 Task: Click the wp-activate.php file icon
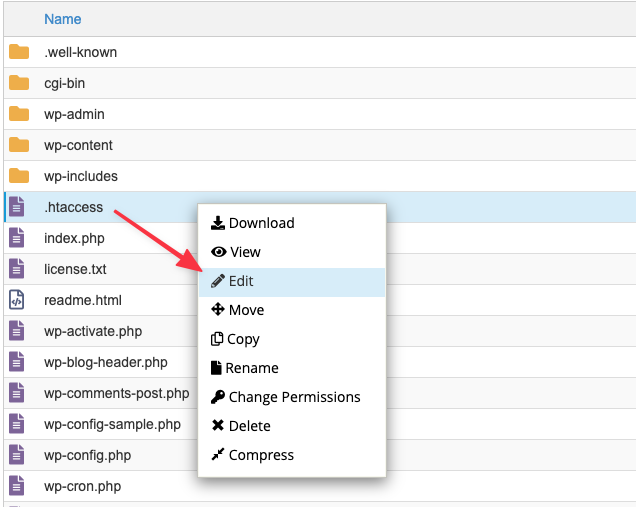point(17,331)
